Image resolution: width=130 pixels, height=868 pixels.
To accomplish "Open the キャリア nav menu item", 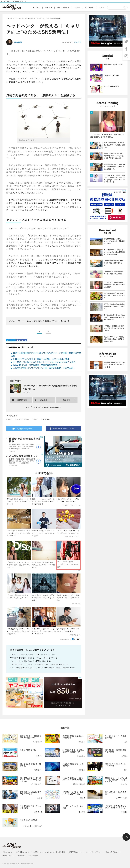I will pyautogui.click(x=48, y=7).
